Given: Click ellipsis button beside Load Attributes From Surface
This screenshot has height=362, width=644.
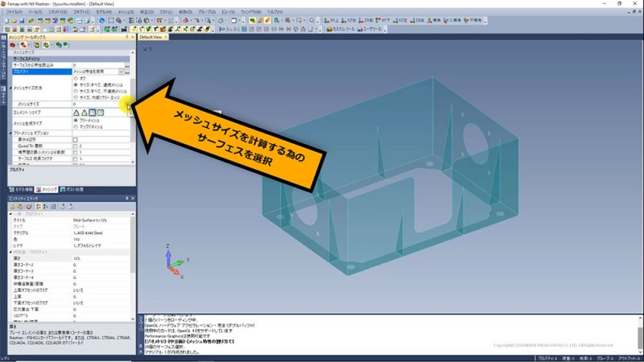Looking at the screenshot, I should (x=127, y=65).
